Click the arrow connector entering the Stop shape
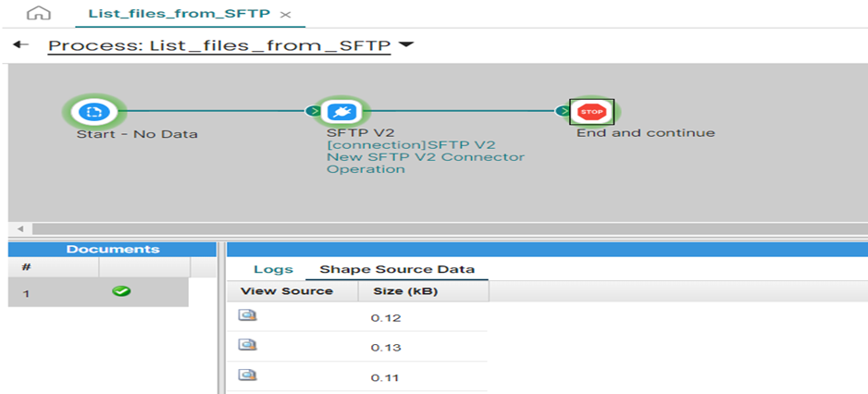 tap(563, 112)
